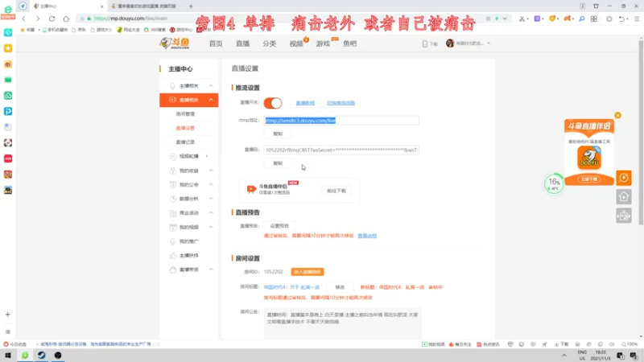
Task: Copy the rtmp address with its copy button
Action: 278,134
